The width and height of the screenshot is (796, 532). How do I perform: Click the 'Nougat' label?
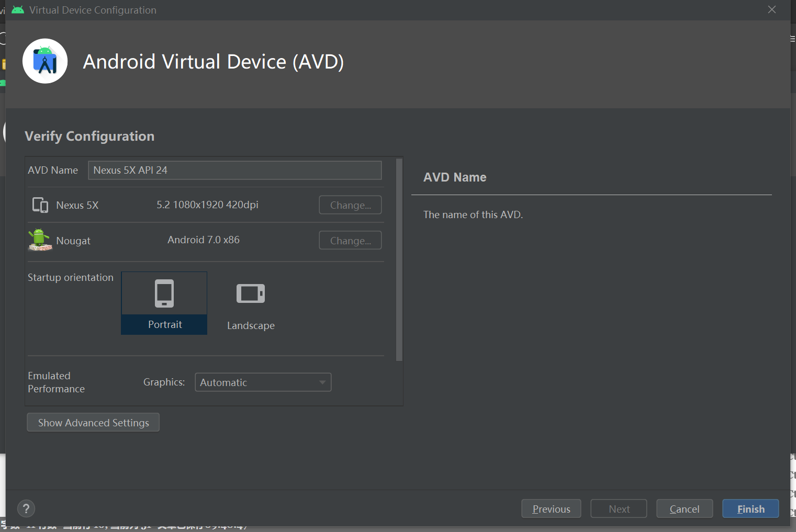click(73, 241)
